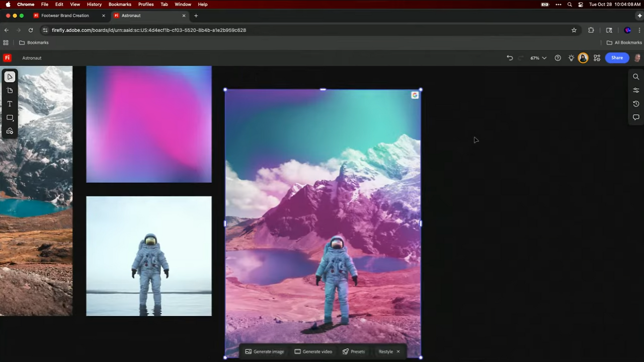Select the mountain lake photo
Image resolution: width=644 pixels, height=362 pixels.
click(x=36, y=191)
